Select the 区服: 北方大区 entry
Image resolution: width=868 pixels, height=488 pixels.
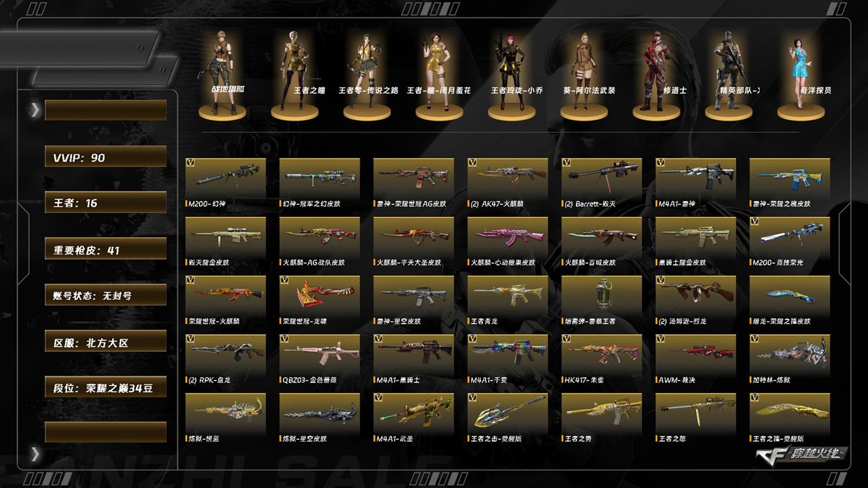click(x=106, y=342)
